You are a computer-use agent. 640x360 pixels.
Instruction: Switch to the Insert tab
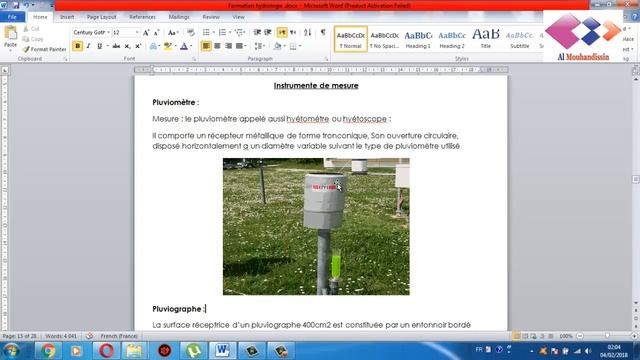click(67, 17)
